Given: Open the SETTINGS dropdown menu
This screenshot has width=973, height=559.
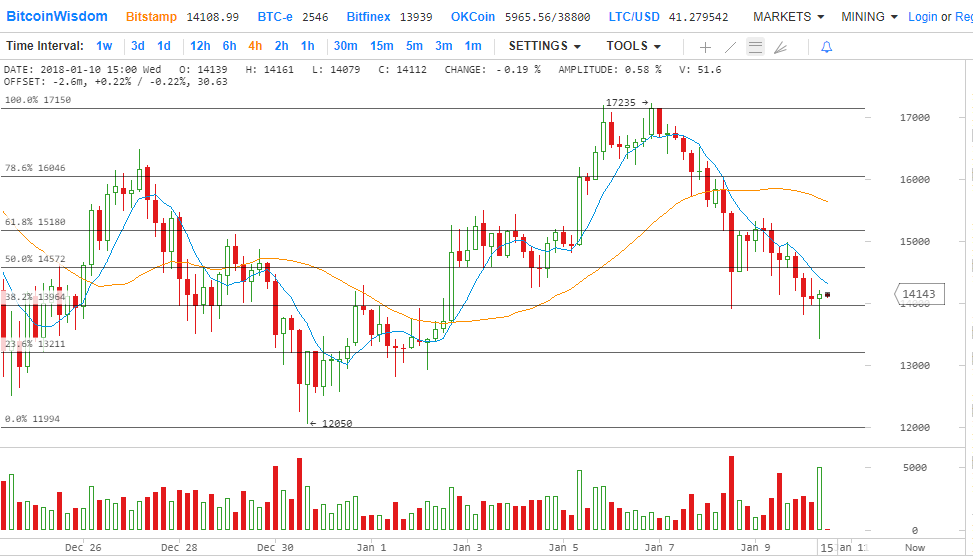Looking at the screenshot, I should (545, 46).
